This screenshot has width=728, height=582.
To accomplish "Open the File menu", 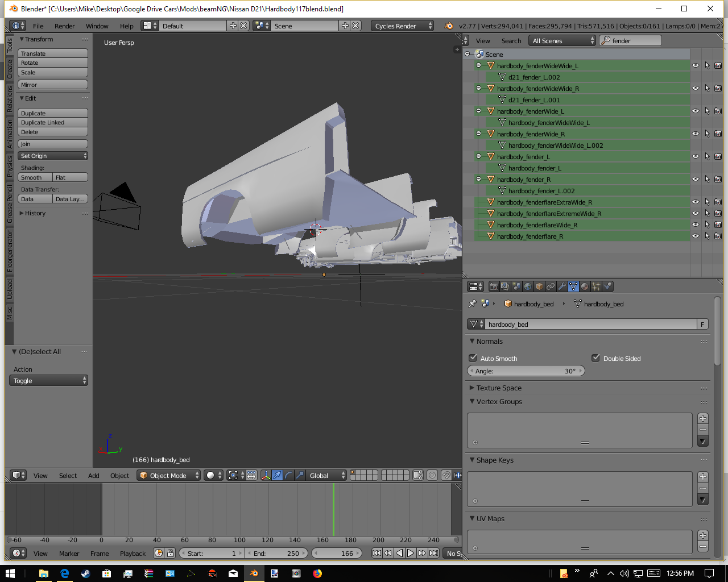I will click(38, 26).
